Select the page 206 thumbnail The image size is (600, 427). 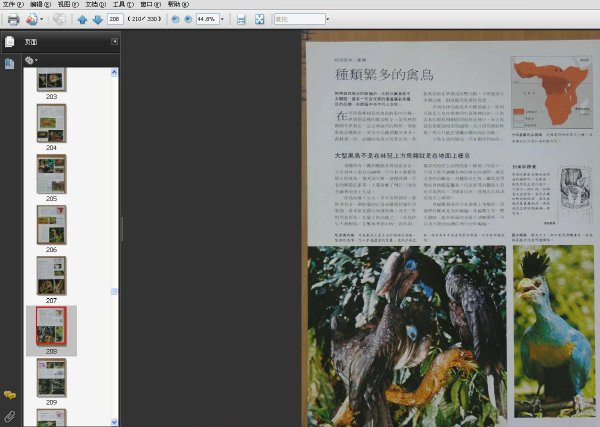pyautogui.click(x=51, y=225)
